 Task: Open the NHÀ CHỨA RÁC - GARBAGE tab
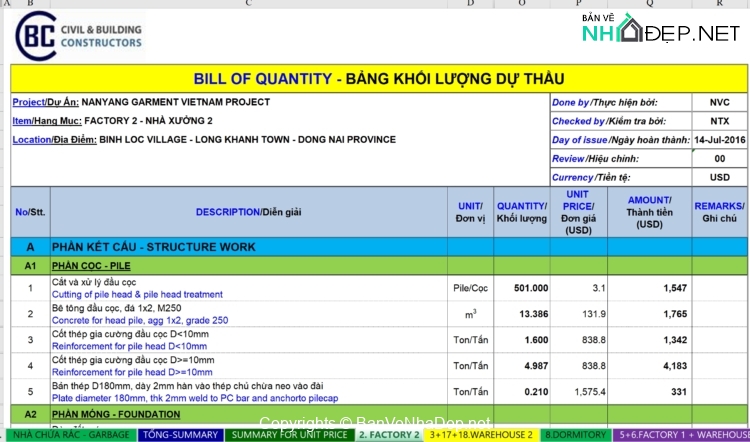pyautogui.click(x=68, y=435)
